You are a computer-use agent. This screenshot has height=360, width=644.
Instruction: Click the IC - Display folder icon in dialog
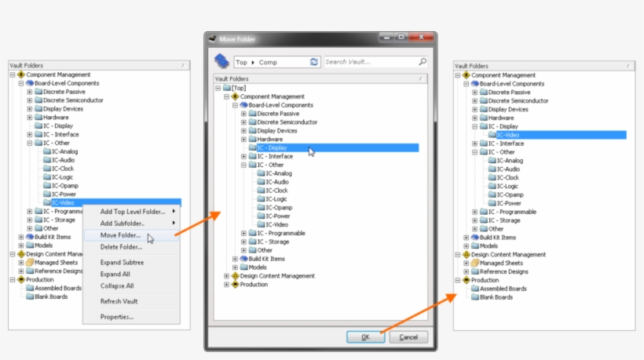pyautogui.click(x=252, y=147)
